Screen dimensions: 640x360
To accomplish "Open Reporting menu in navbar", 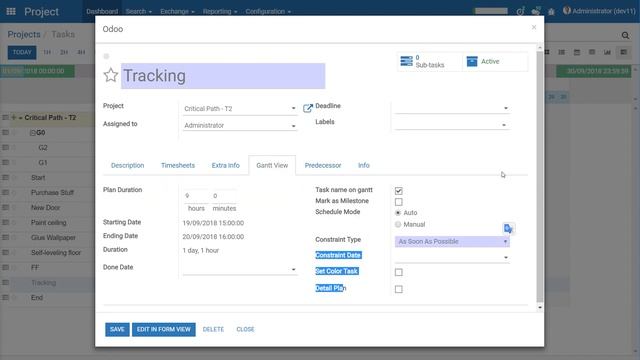I will tap(220, 11).
